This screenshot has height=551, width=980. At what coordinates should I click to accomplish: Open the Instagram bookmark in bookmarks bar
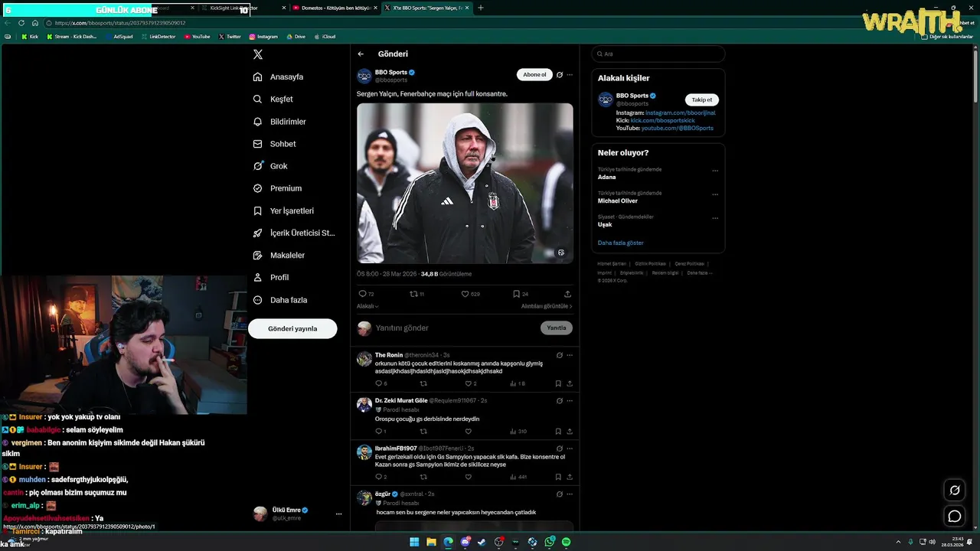[x=263, y=37]
